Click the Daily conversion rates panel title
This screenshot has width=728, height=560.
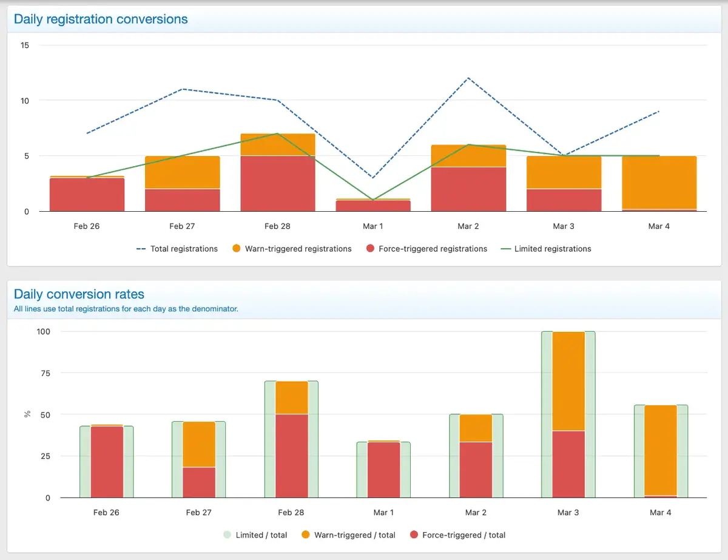point(79,294)
